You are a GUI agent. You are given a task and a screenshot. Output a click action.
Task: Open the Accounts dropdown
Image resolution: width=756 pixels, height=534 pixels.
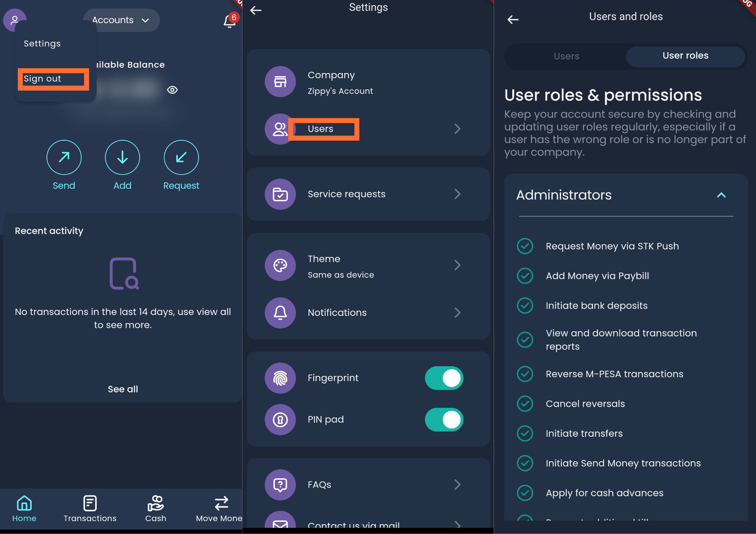[x=121, y=20]
